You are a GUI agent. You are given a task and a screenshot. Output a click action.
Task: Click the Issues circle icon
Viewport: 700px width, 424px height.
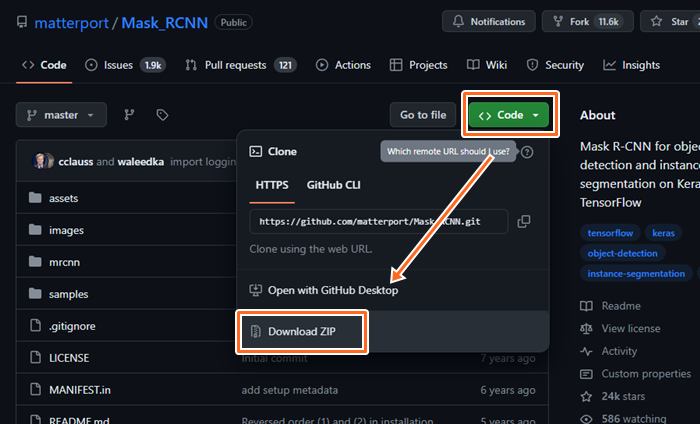(x=91, y=65)
